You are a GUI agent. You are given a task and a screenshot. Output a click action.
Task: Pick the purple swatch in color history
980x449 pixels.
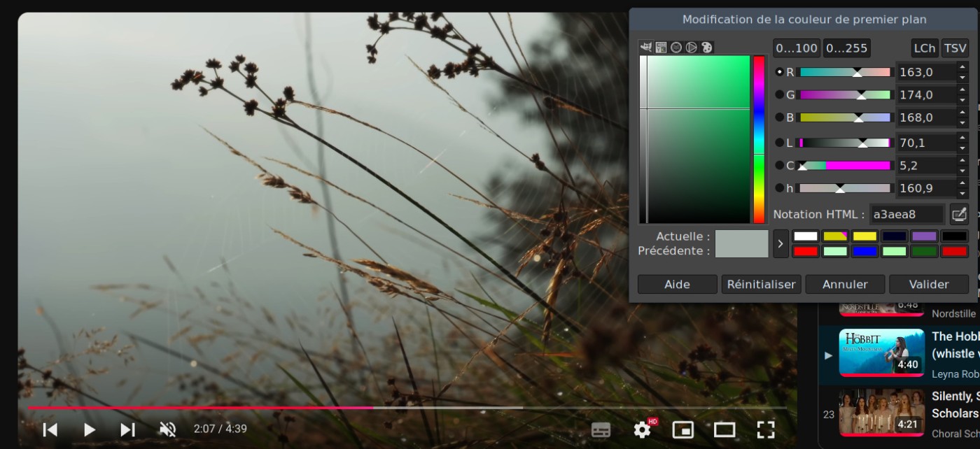coord(924,236)
